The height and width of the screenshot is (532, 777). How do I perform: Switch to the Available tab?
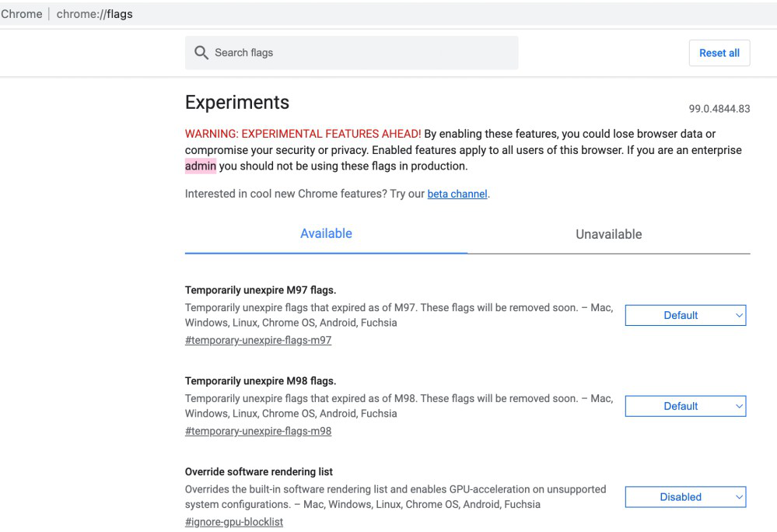326,233
